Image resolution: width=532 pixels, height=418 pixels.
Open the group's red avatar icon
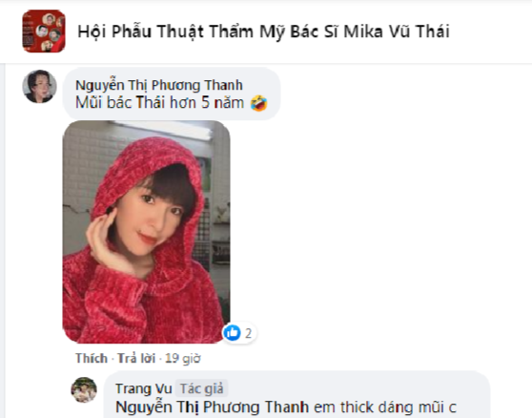[x=44, y=31]
